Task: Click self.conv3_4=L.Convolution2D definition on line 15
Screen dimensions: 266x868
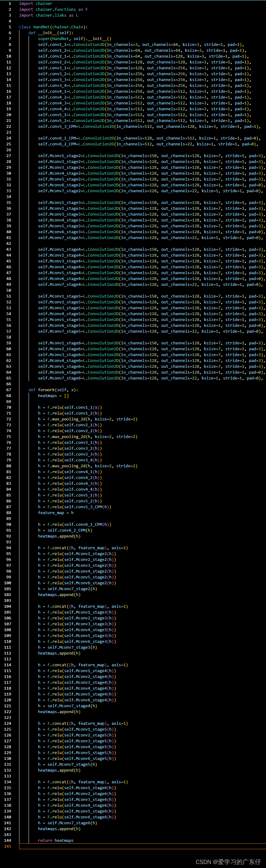Action: click(x=144, y=86)
